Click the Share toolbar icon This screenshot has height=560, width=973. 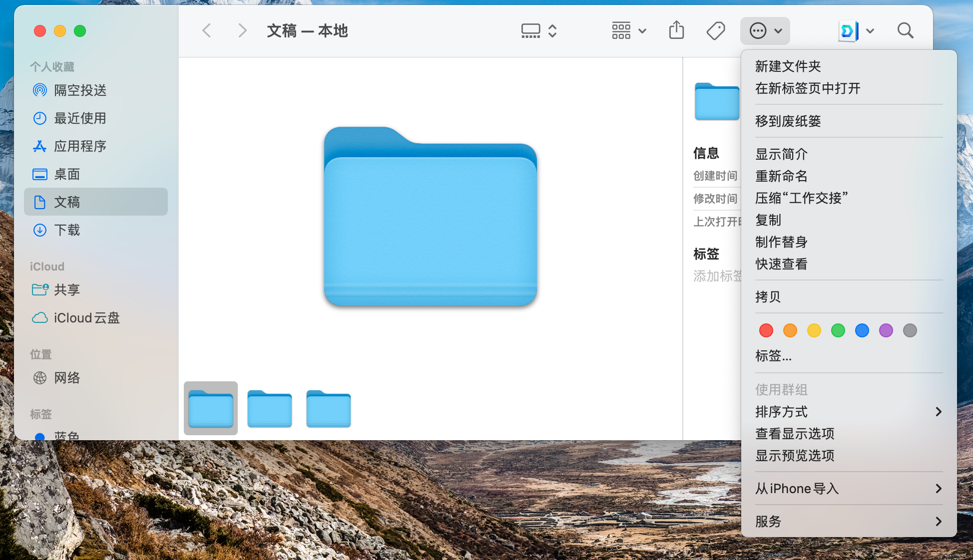tap(676, 30)
